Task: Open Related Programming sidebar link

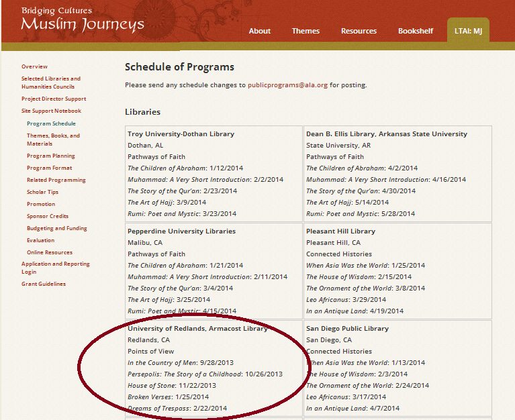Action: [56, 180]
